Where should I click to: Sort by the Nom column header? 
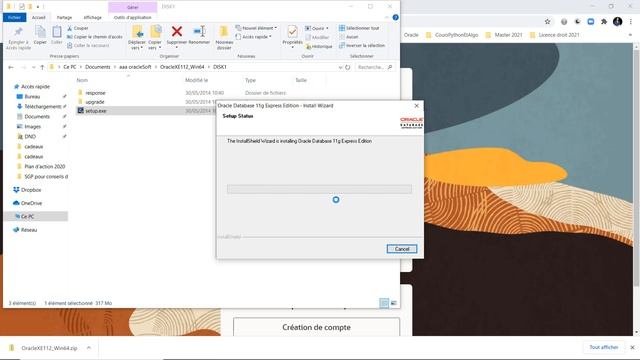pyautogui.click(x=82, y=80)
